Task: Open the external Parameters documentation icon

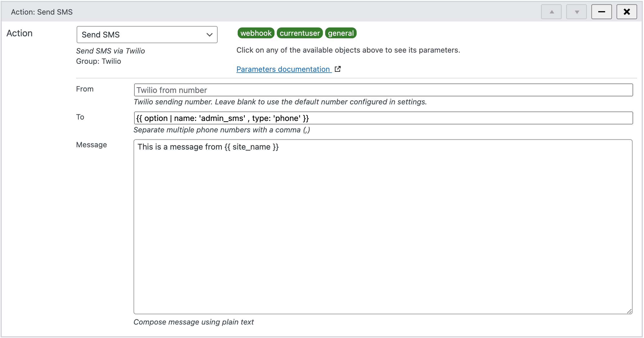Action: tap(338, 69)
